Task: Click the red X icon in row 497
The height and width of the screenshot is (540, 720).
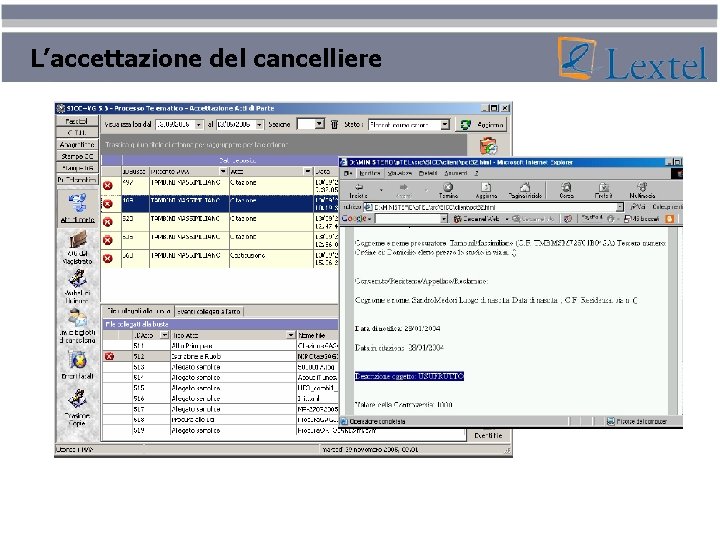Action: [x=108, y=186]
